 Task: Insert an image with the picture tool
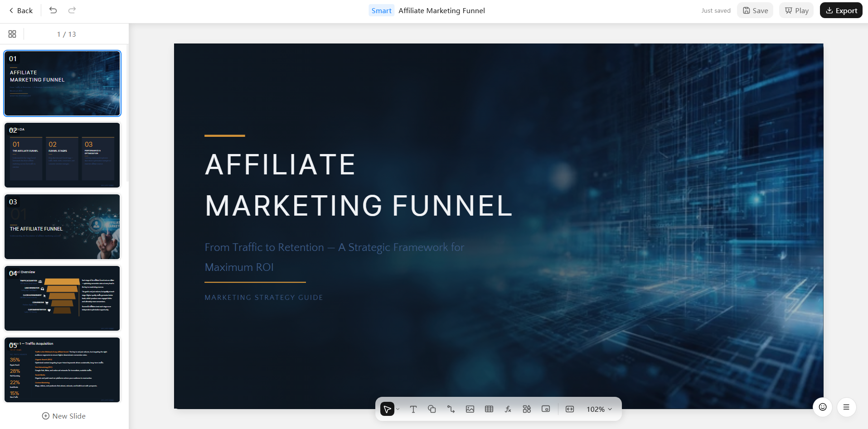pos(470,409)
